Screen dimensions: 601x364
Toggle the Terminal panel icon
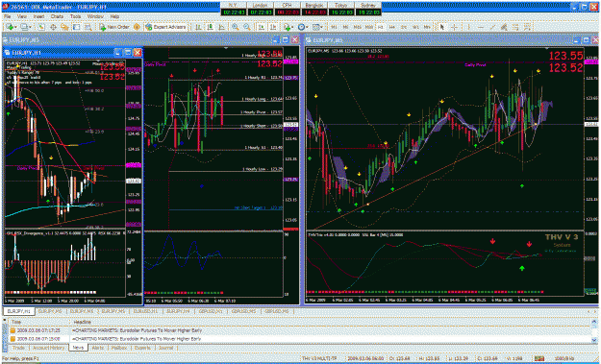pos(76,27)
